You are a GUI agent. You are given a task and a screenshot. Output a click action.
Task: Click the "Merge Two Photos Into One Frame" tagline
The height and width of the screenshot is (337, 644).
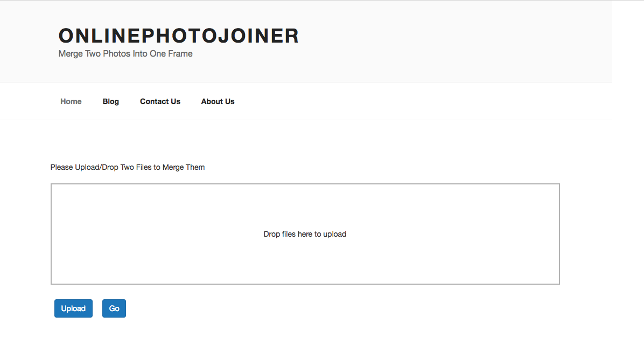[125, 54]
